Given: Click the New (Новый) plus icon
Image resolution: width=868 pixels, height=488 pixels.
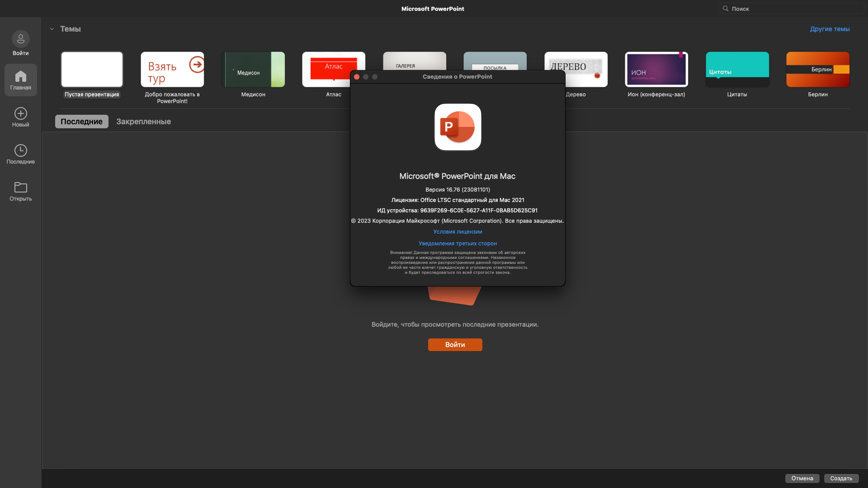Looking at the screenshot, I should (21, 113).
